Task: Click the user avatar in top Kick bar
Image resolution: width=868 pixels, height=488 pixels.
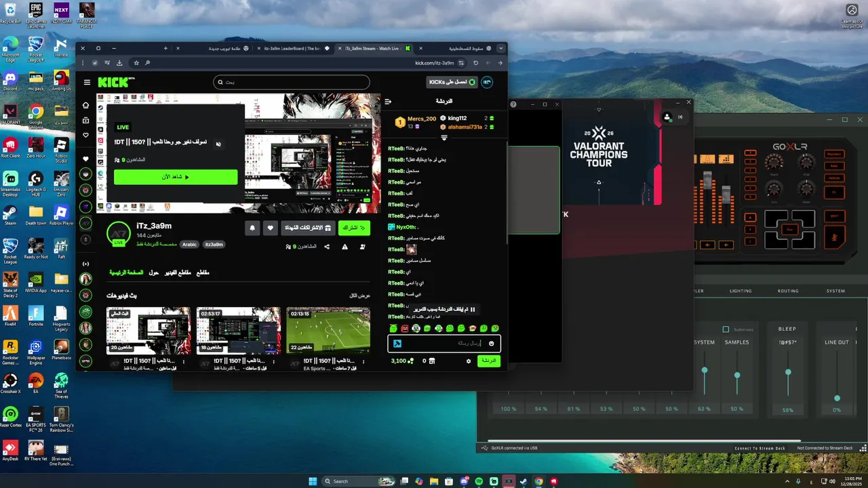Action: 486,82
